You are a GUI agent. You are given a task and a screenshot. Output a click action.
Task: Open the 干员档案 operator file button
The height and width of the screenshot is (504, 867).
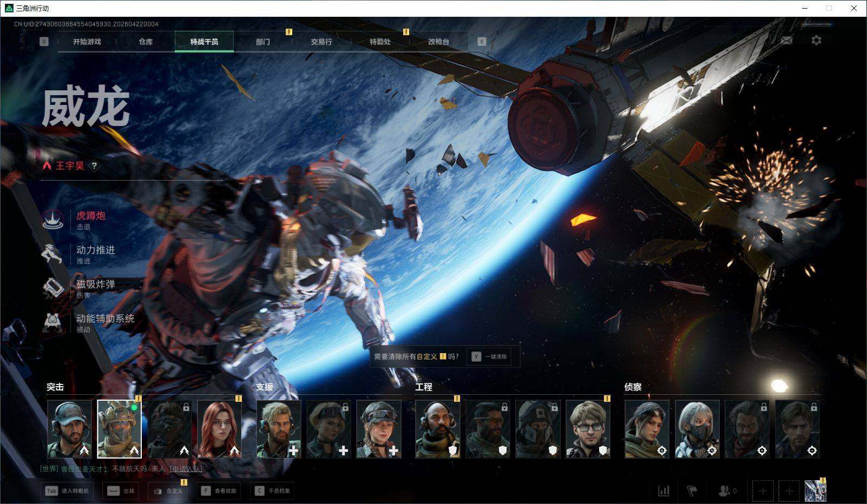click(272, 491)
